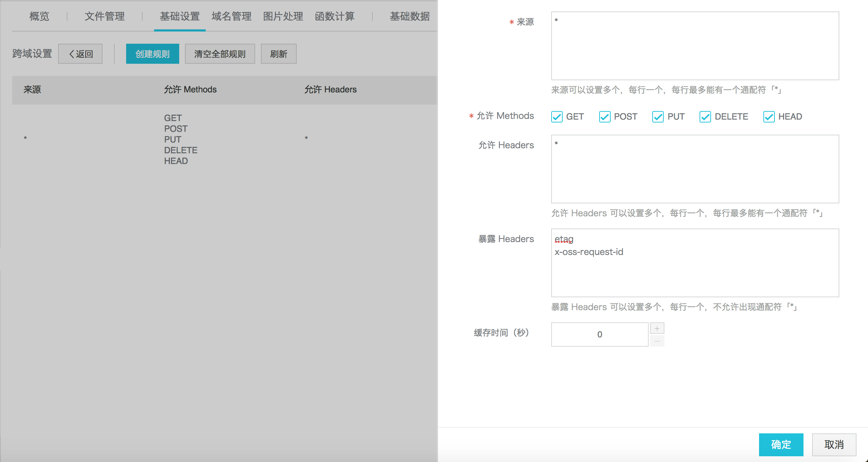
Task: Confirm the rule with 确定 button
Action: (781, 444)
